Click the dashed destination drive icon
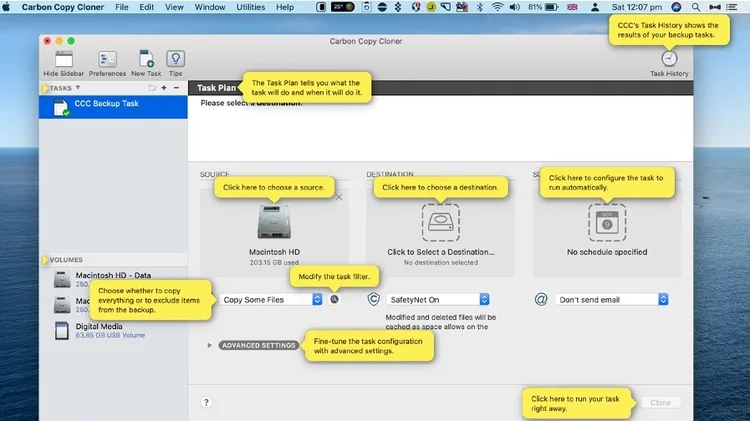 [x=441, y=222]
